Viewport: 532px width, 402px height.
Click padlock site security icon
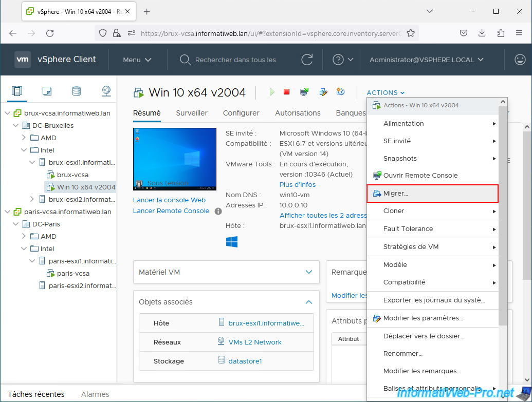pyautogui.click(x=117, y=33)
